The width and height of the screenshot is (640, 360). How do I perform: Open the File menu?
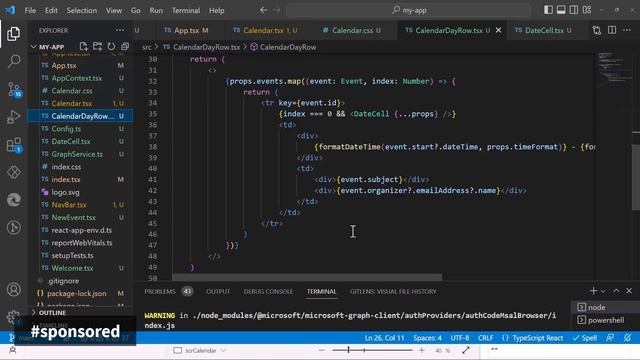(30, 11)
